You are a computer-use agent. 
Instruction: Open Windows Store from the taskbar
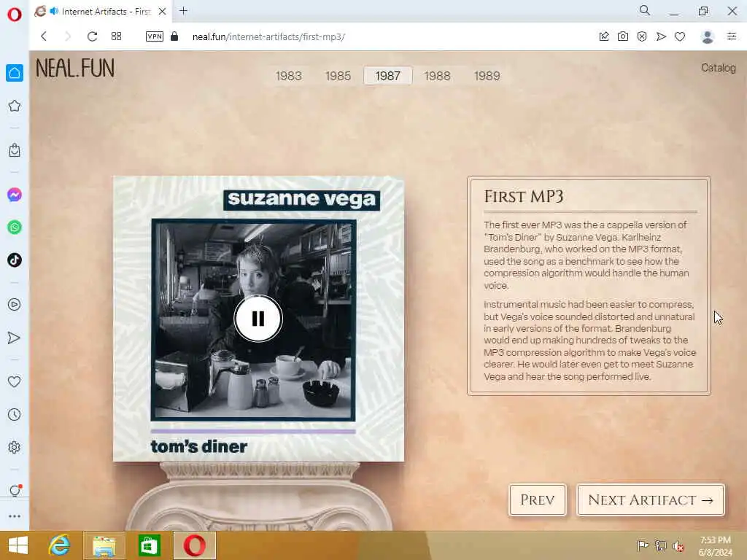click(x=149, y=545)
